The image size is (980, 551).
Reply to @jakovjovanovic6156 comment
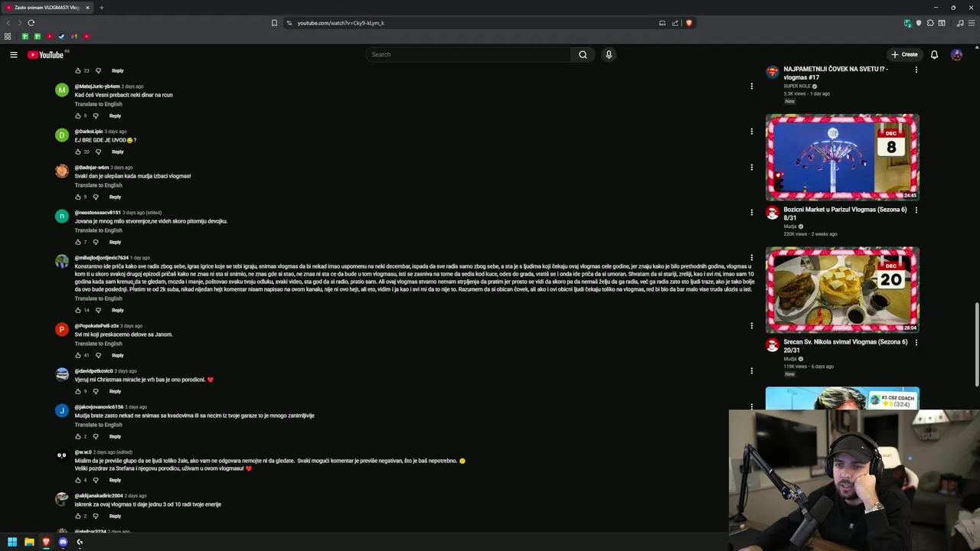[x=115, y=436]
